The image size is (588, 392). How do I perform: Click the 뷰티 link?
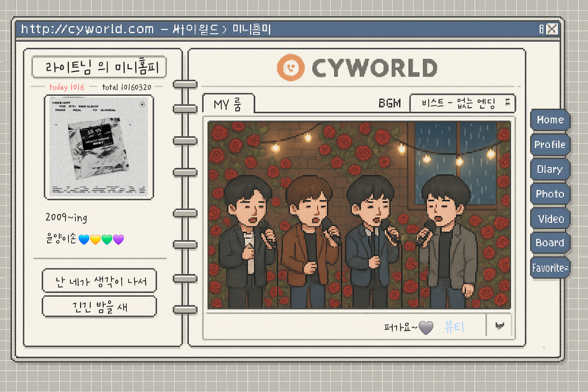coord(454,327)
